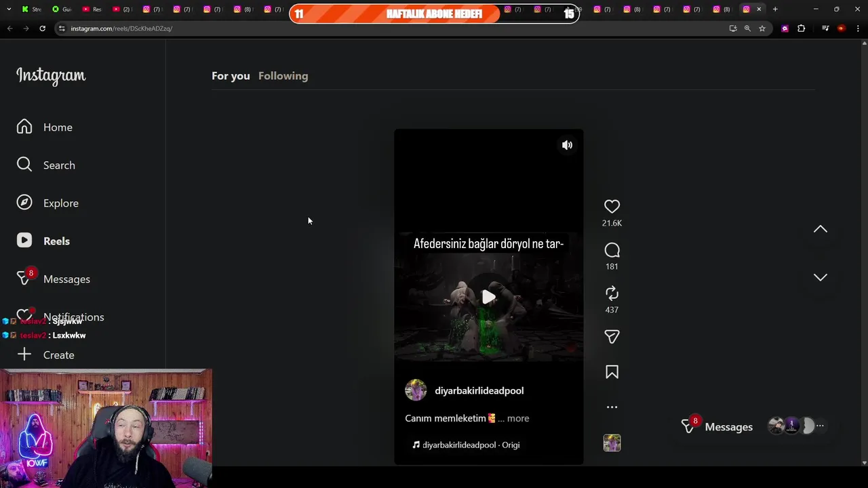Click the view site information icon beside URL
The image size is (868, 488).
pos(62,28)
